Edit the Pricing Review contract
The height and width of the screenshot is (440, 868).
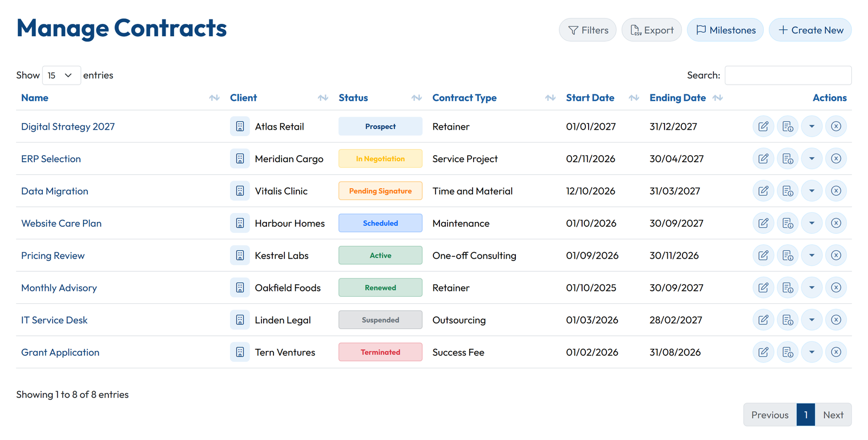[x=763, y=256]
